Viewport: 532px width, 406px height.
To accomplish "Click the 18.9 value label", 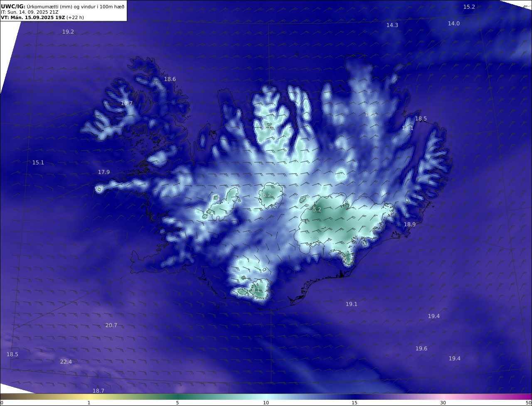I will (x=410, y=225).
